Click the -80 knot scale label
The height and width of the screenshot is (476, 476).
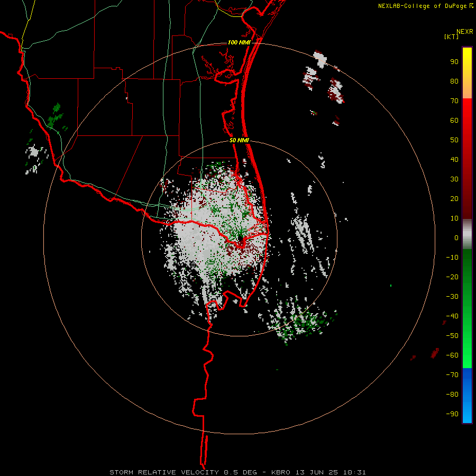tap(452, 395)
